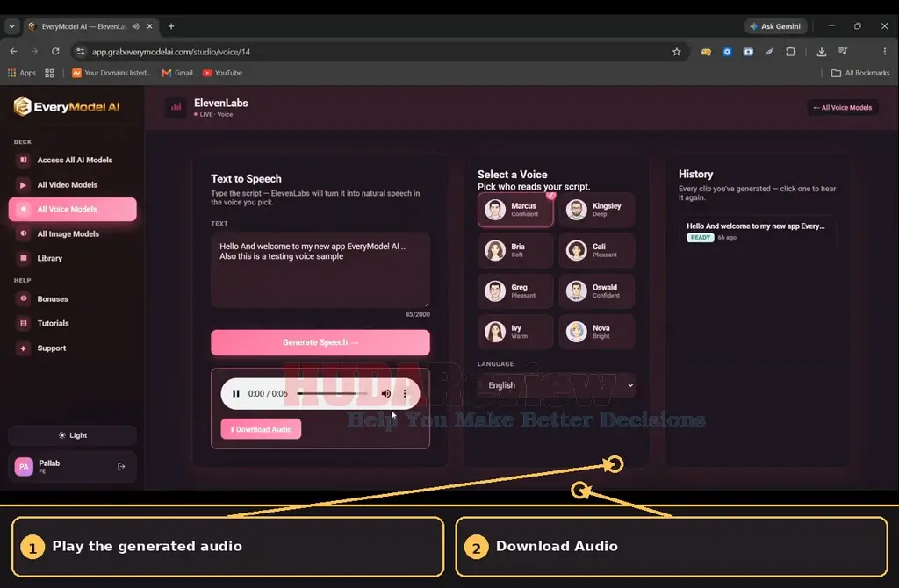Open the media controls toolbar icon
The height and width of the screenshot is (588, 899).
(x=843, y=52)
